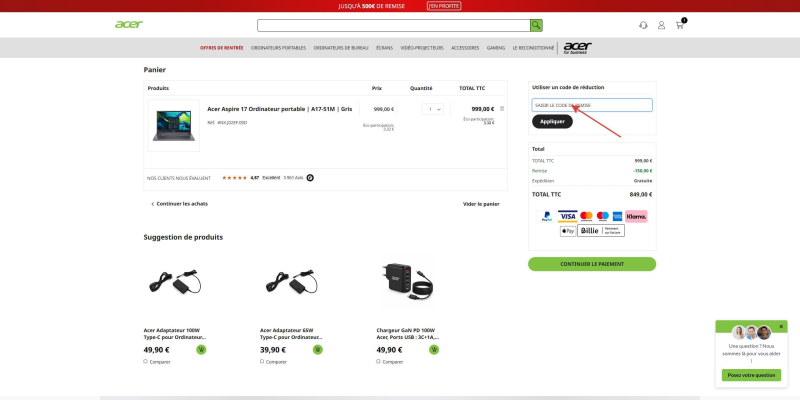Open the Écrans menu

[384, 48]
